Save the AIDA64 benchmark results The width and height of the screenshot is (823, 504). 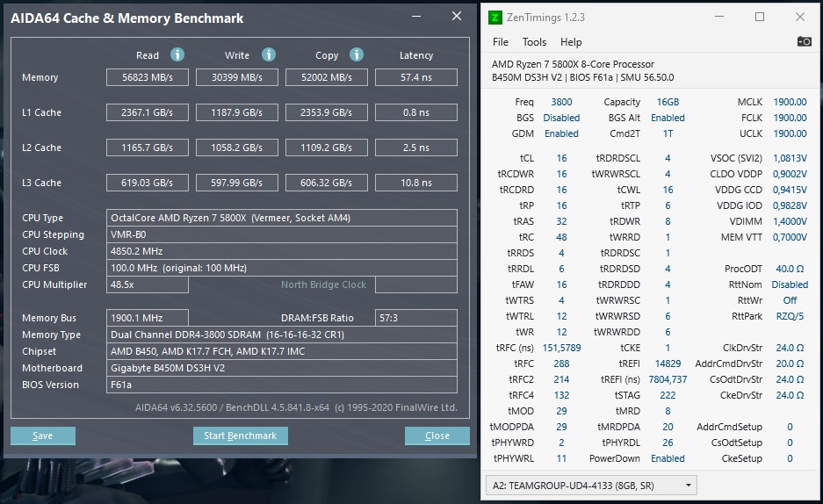tap(42, 436)
